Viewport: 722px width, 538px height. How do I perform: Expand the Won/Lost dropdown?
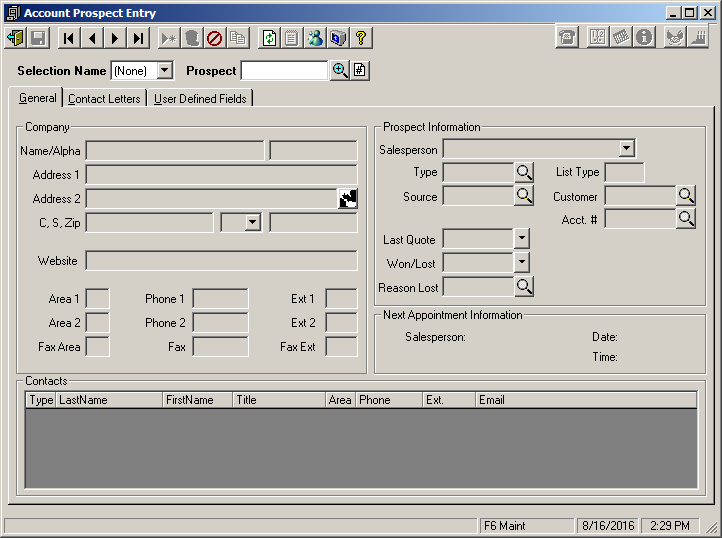tap(521, 263)
